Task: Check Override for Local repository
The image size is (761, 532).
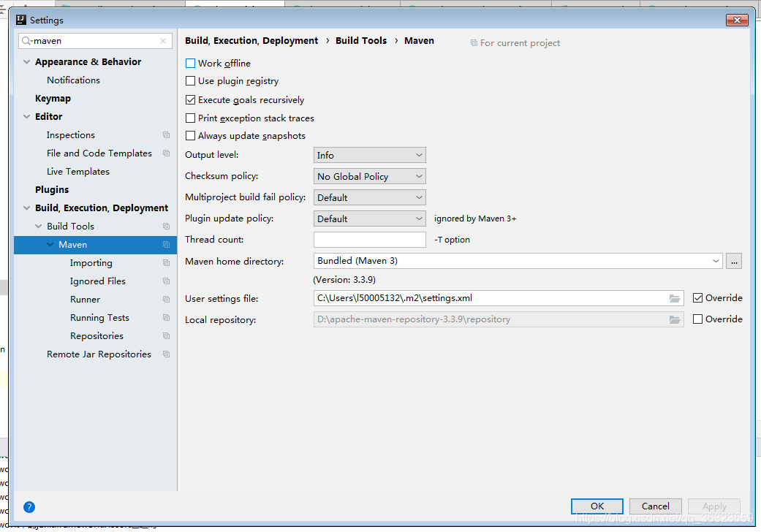Action: pyautogui.click(x=698, y=319)
